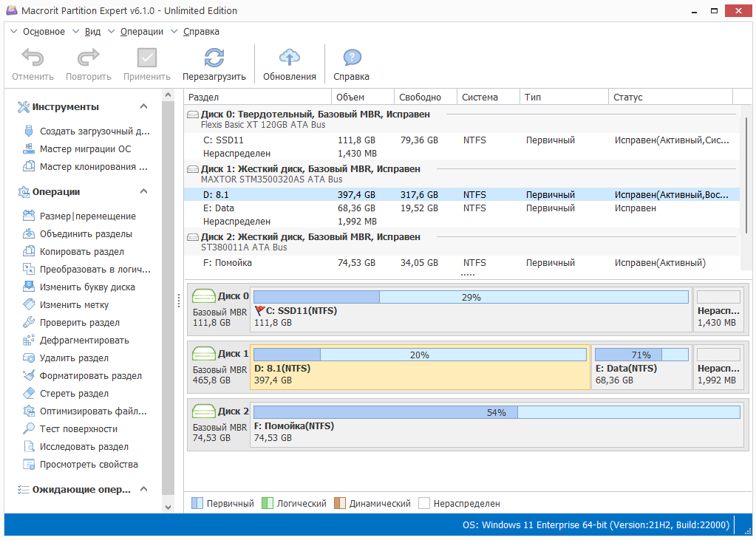Select 'Тест поверхности' surface test
The width and height of the screenshot is (756, 540).
tap(70, 429)
